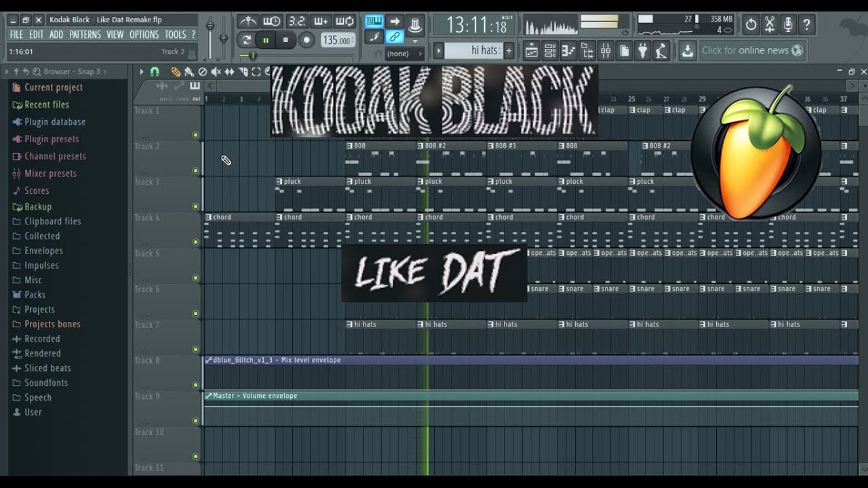This screenshot has width=868, height=488.
Task: Toggle the recording countdown 3.2. button
Action: (x=296, y=22)
